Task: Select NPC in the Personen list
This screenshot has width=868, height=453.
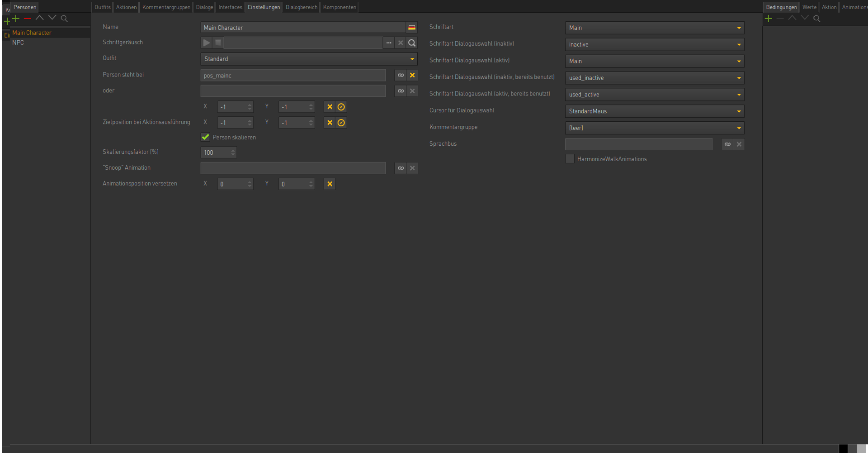Action: pos(18,43)
